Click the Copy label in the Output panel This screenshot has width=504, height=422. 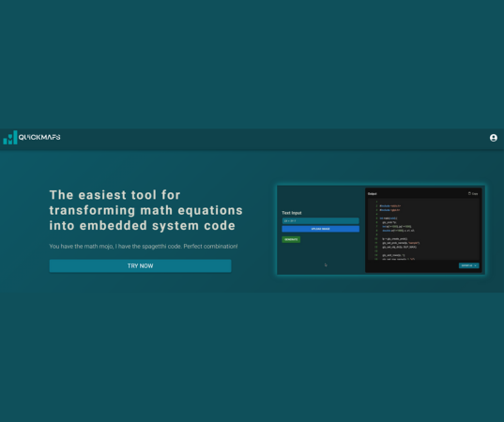click(475, 194)
